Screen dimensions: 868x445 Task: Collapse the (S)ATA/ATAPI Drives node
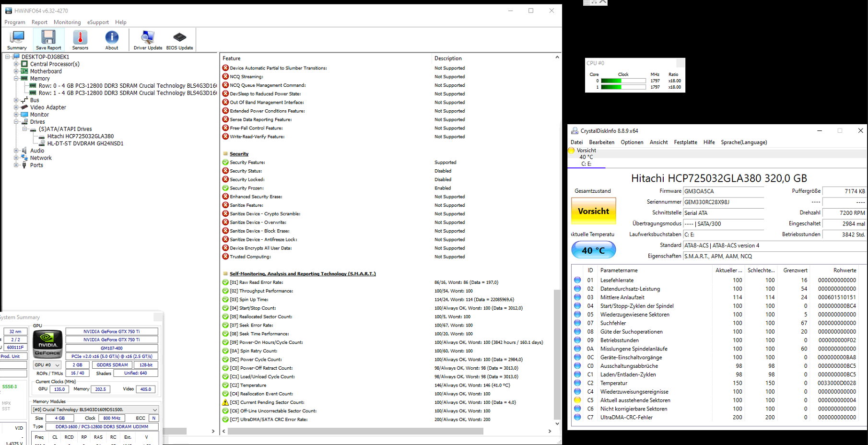pyautogui.click(x=24, y=129)
